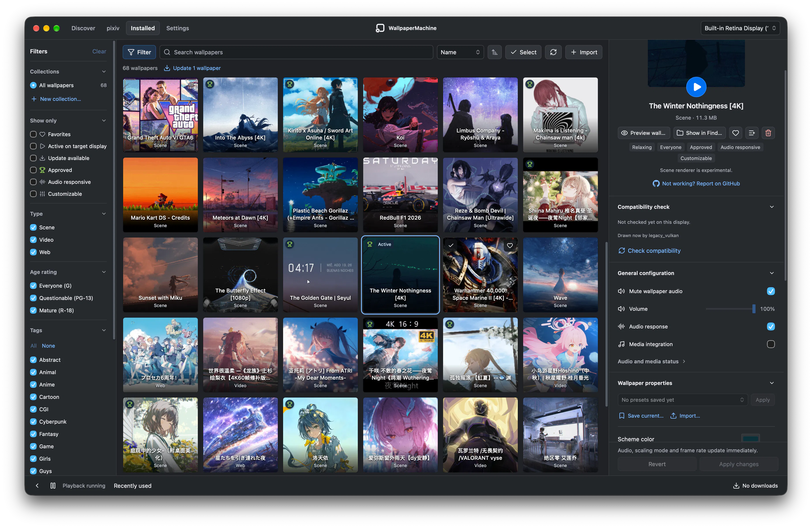Collapse the Collections section
Screen dimensions: 812x528
[x=104, y=71]
